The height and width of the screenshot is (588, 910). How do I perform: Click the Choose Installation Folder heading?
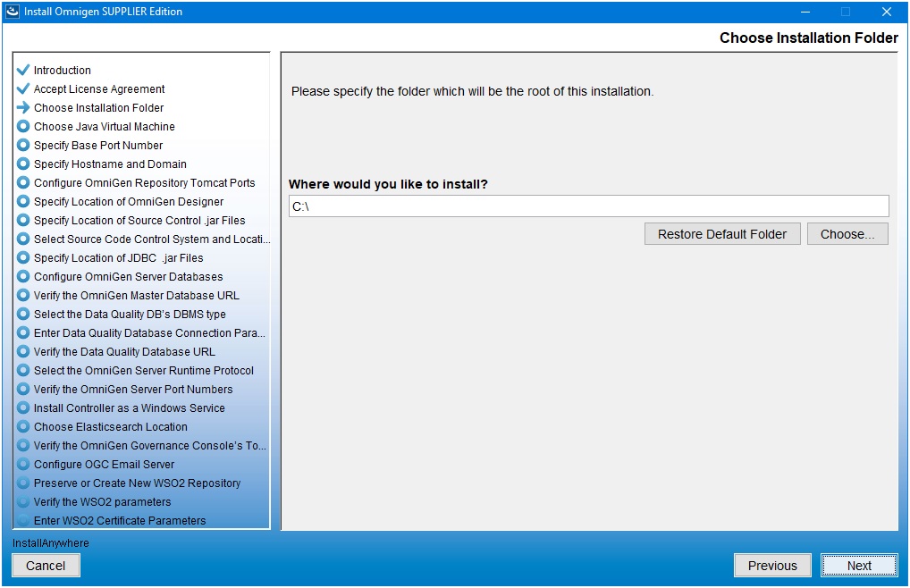(x=808, y=38)
